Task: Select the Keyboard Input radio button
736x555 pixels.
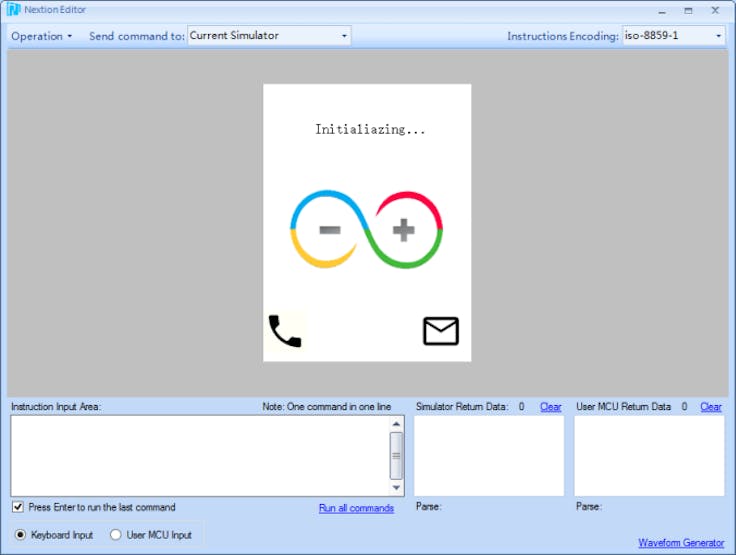Action: (20, 535)
